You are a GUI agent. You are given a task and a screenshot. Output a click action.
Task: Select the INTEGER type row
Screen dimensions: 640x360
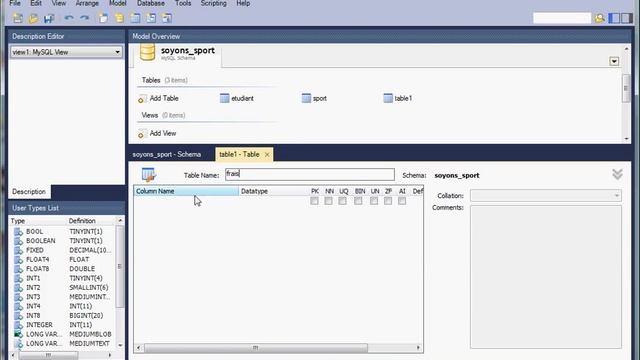click(63, 325)
